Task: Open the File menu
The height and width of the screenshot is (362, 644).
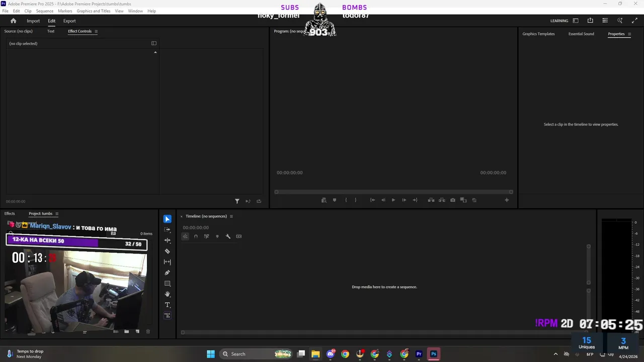Action: click(x=6, y=11)
